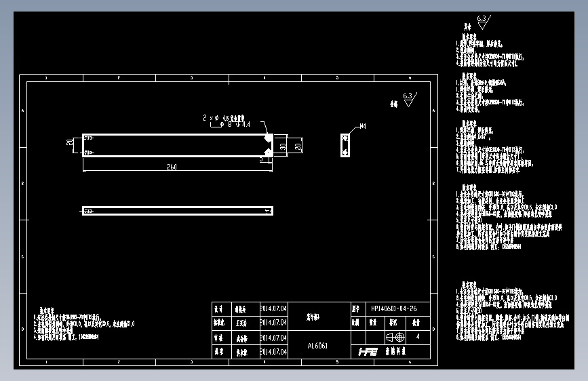The height and width of the screenshot is (381, 588).
Task: Select the drawing number HPJ40601-04-26
Action: (394, 308)
